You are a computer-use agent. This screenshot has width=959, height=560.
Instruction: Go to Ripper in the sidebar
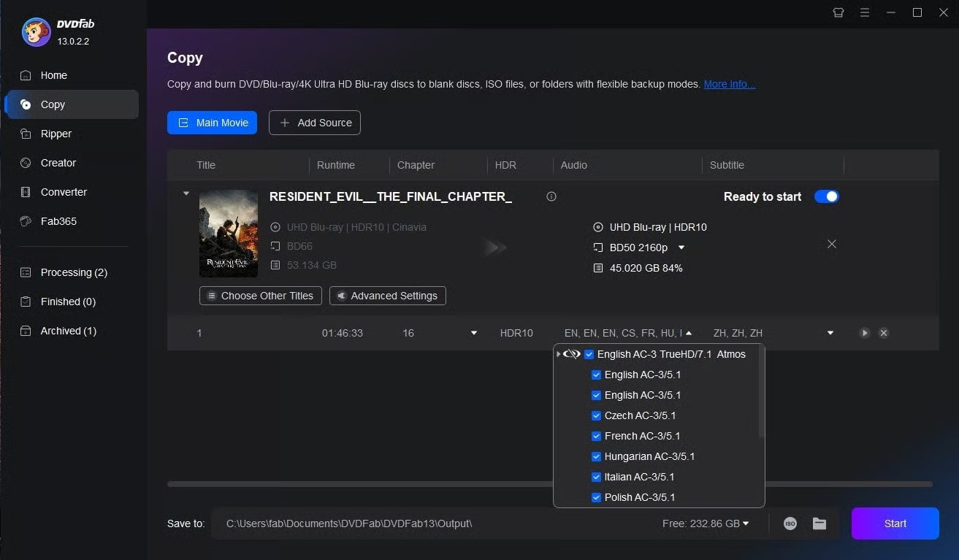click(x=56, y=134)
